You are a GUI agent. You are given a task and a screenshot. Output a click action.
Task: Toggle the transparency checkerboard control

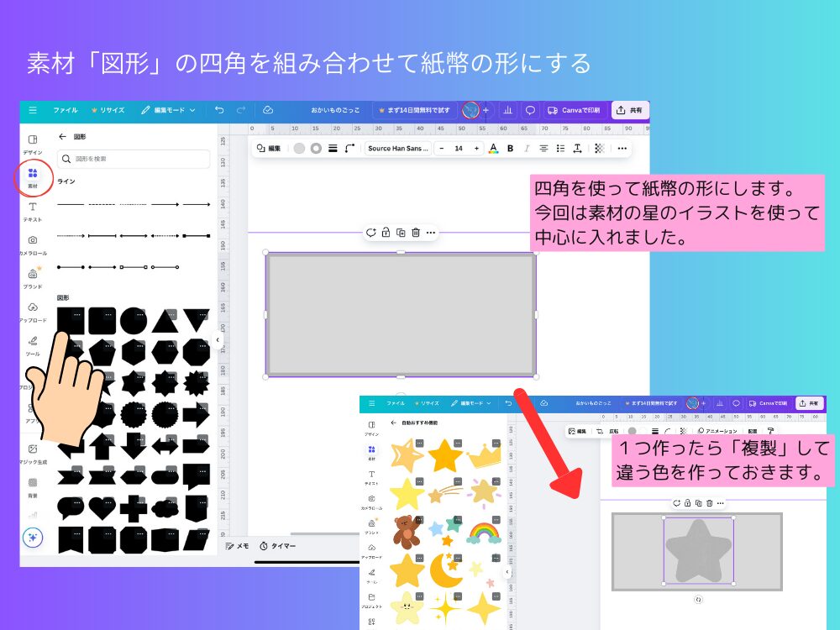[599, 149]
